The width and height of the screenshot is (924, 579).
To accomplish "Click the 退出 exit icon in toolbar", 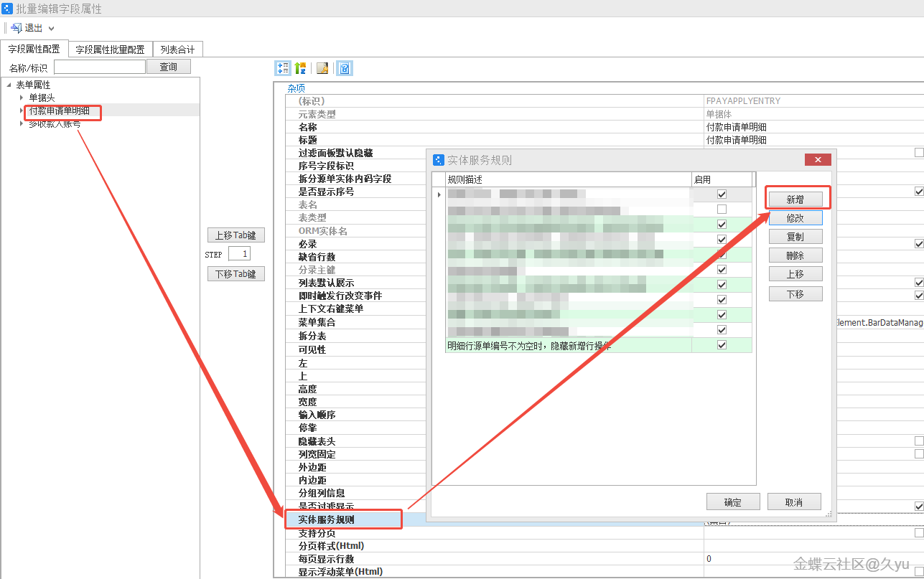I will click(x=16, y=28).
